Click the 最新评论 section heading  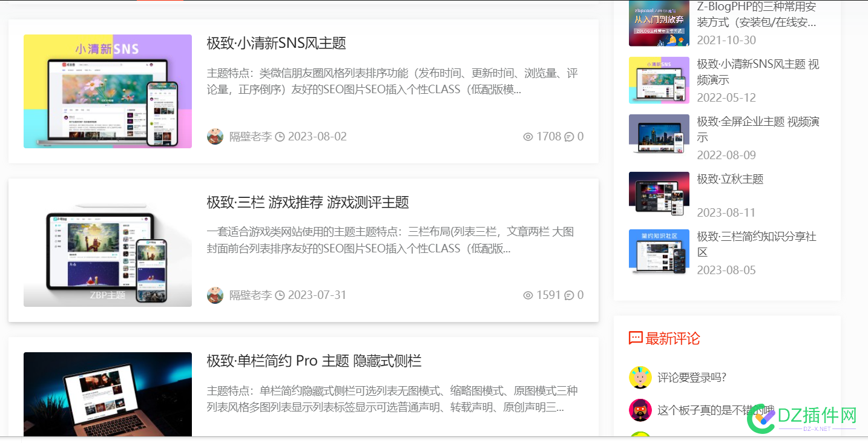(x=672, y=338)
